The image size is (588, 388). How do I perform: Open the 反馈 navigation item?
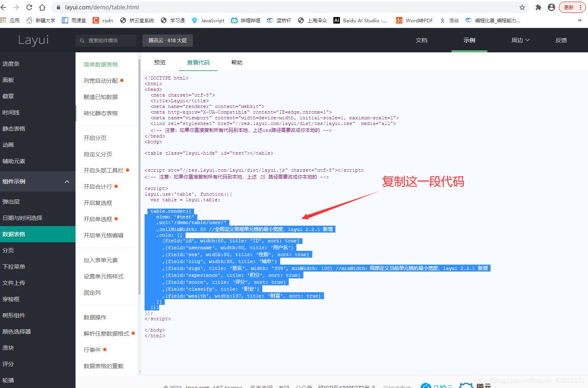[561, 40]
